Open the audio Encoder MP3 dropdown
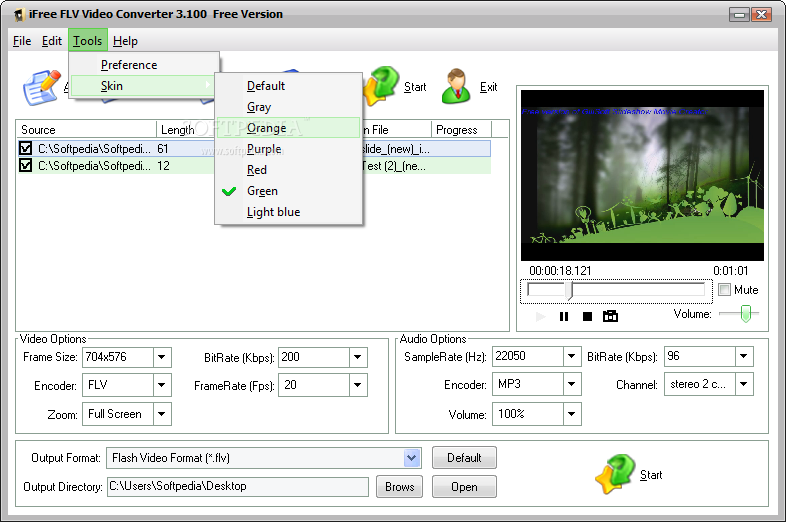Image resolution: width=786 pixels, height=522 pixels. pos(572,385)
